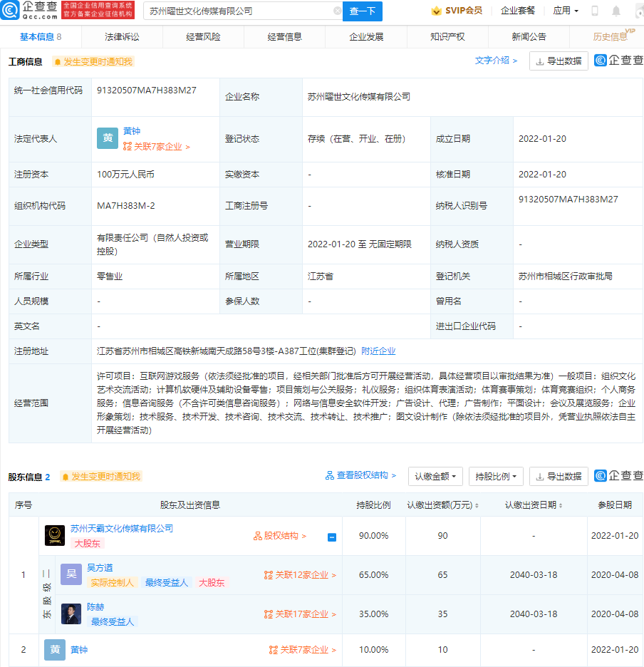644x667 pixels.
Task: Open notifications bell icon
Action: click(616, 11)
